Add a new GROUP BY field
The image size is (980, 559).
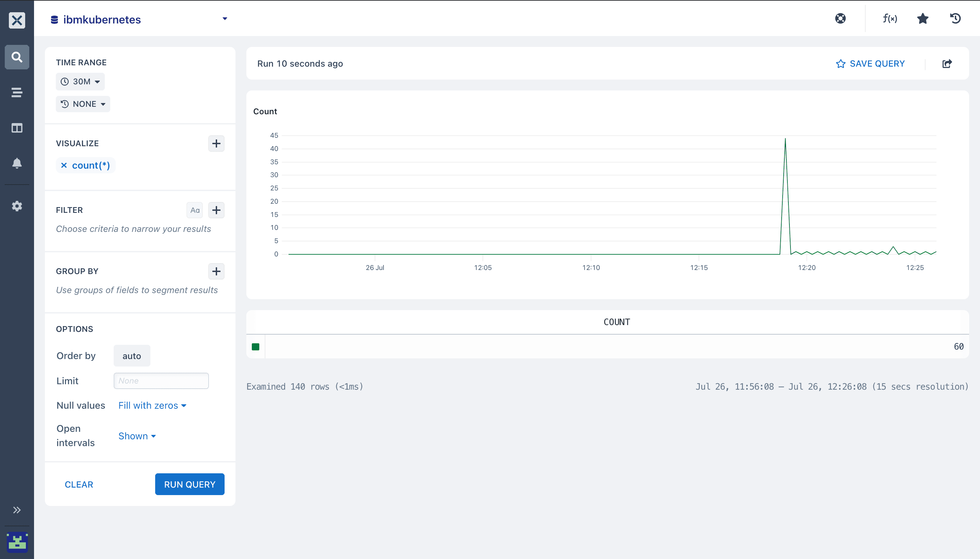(x=216, y=271)
